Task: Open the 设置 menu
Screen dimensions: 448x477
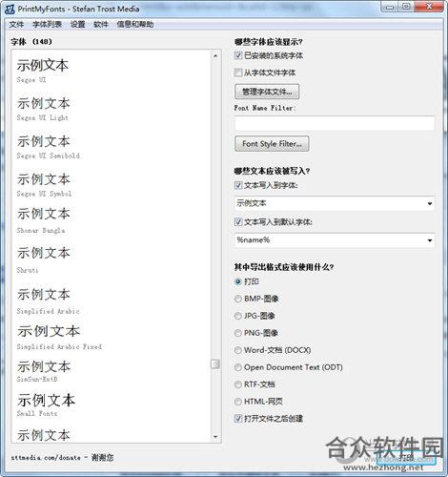Action: point(77,25)
